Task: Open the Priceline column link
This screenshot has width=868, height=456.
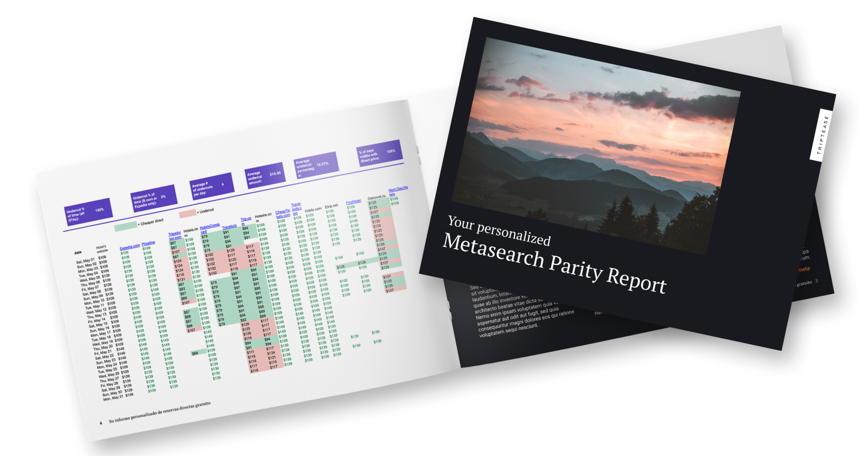Action: (148, 243)
